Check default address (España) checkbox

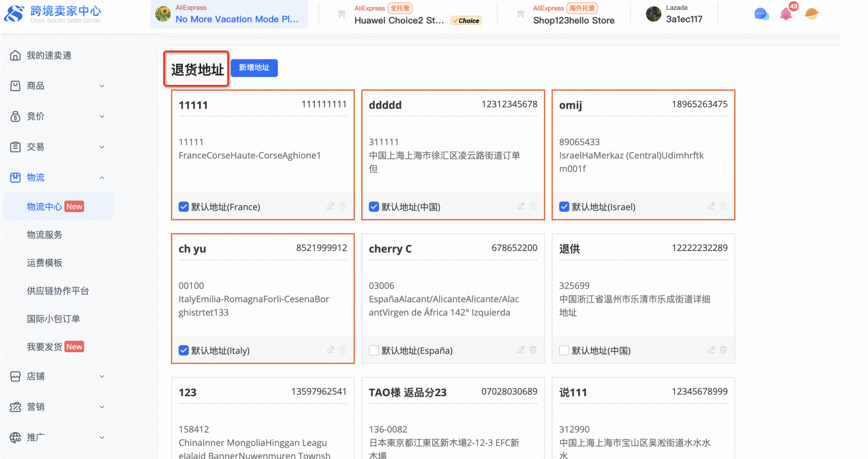click(374, 350)
